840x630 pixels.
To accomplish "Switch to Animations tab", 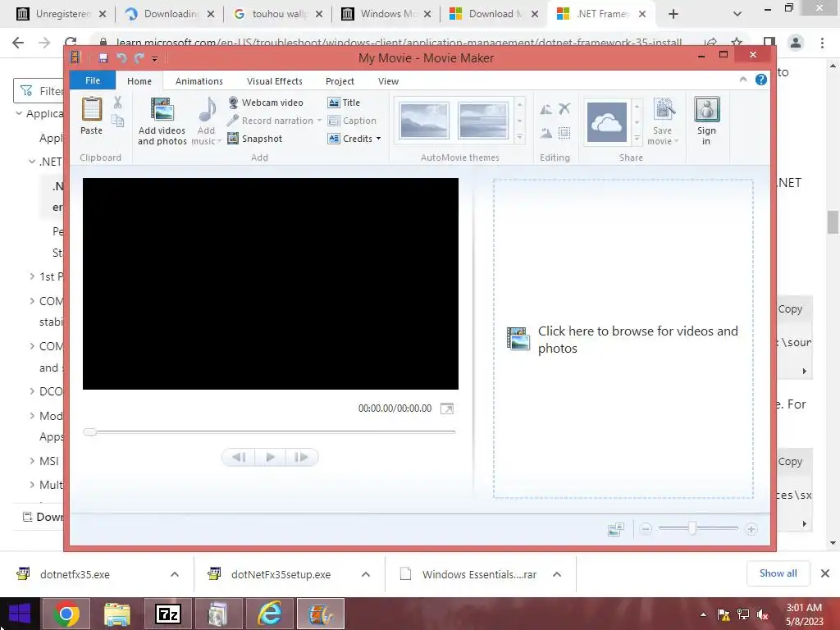I will pos(199,81).
